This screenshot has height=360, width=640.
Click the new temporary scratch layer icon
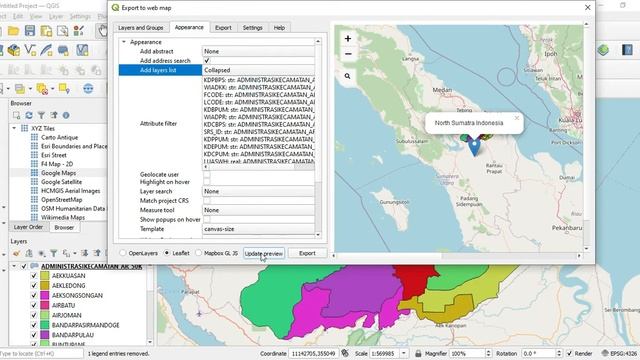point(63,50)
